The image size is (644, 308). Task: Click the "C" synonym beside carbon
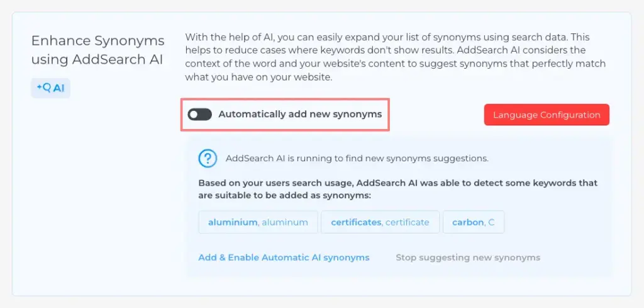[x=491, y=222]
